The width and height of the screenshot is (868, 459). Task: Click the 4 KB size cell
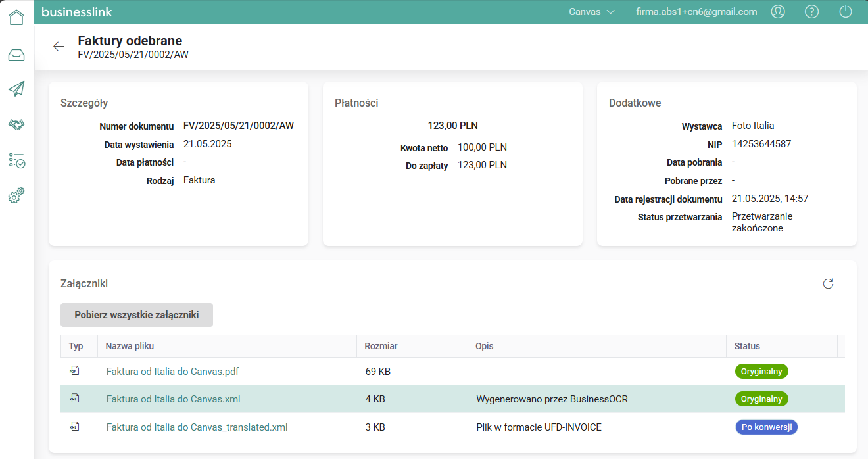(375, 399)
